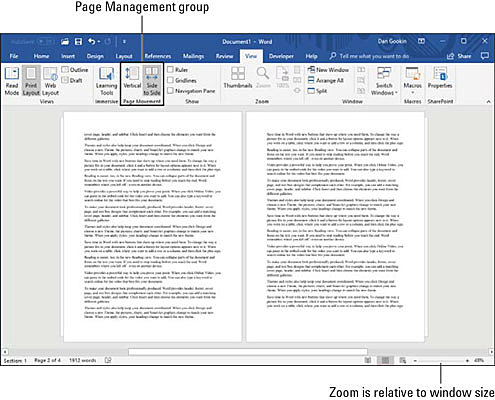495x400 pixels.
Task: Click the Redo icon in title bar
Action: (x=107, y=42)
